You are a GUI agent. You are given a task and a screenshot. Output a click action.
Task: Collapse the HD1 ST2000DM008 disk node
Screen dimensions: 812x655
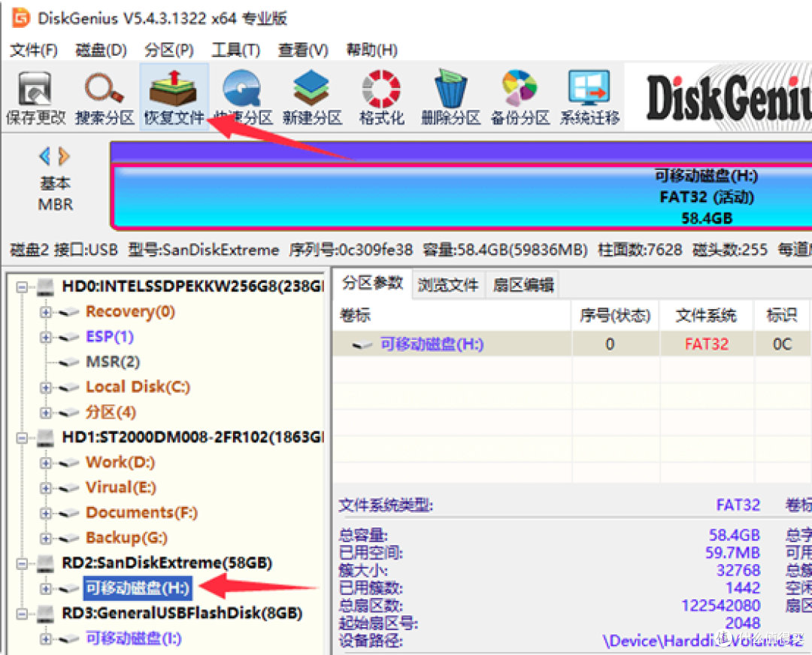[x=22, y=438]
